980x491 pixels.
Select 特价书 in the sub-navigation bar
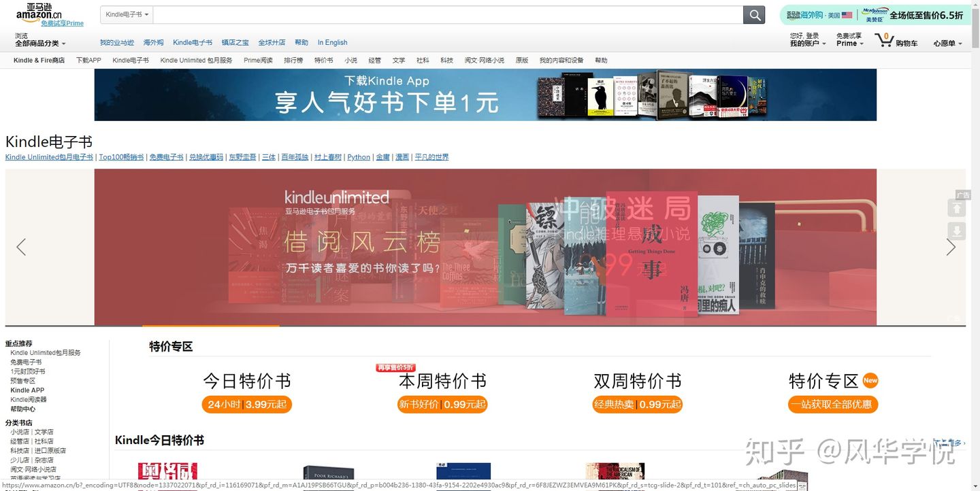[x=324, y=61]
